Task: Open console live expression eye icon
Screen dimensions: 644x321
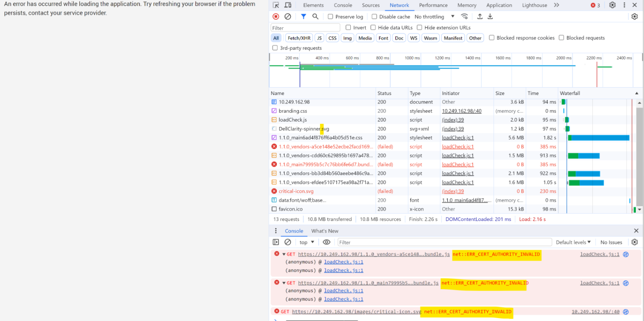Action: click(326, 242)
